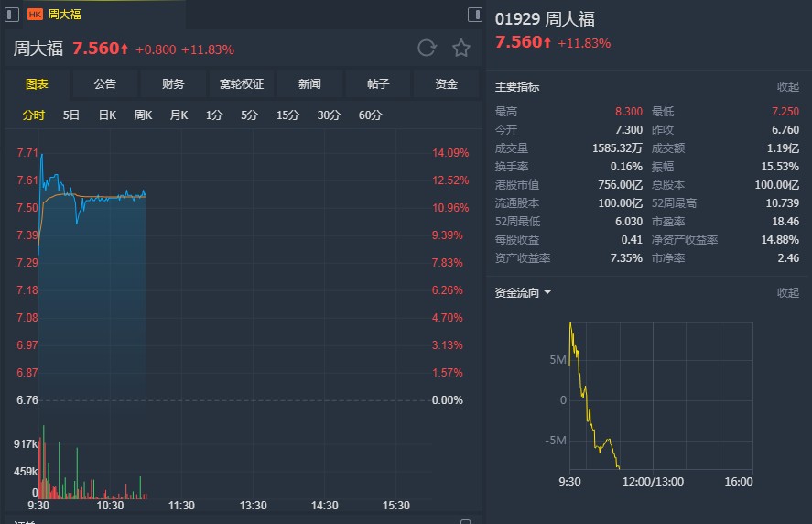The height and width of the screenshot is (524, 812).
Task: Select the 5日 chart period
Action: (71, 115)
